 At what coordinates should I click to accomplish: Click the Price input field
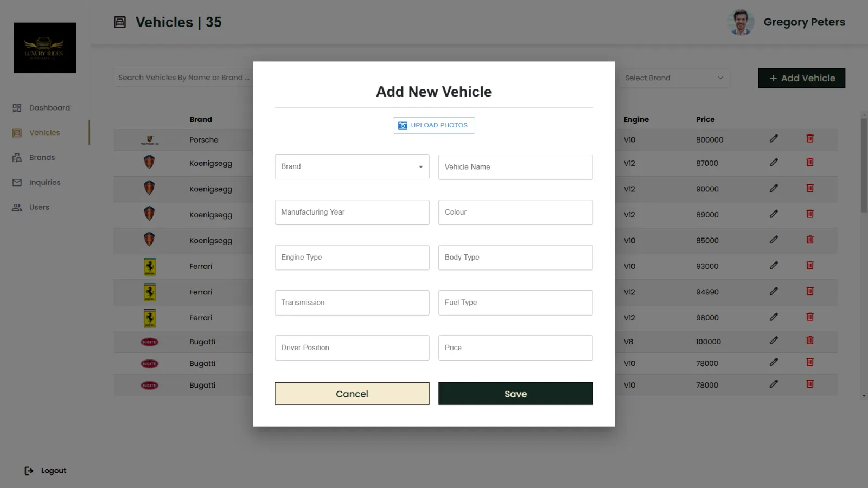click(x=515, y=348)
